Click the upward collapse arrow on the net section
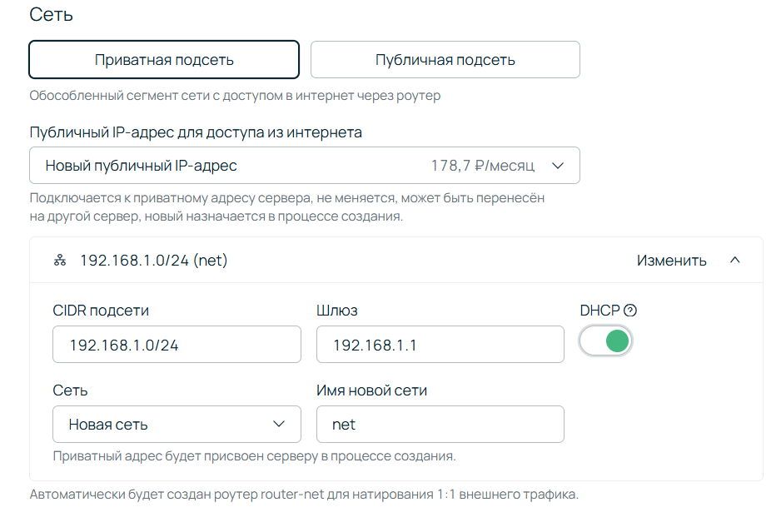Image resolution: width=771 pixels, height=532 pixels. tap(735, 259)
